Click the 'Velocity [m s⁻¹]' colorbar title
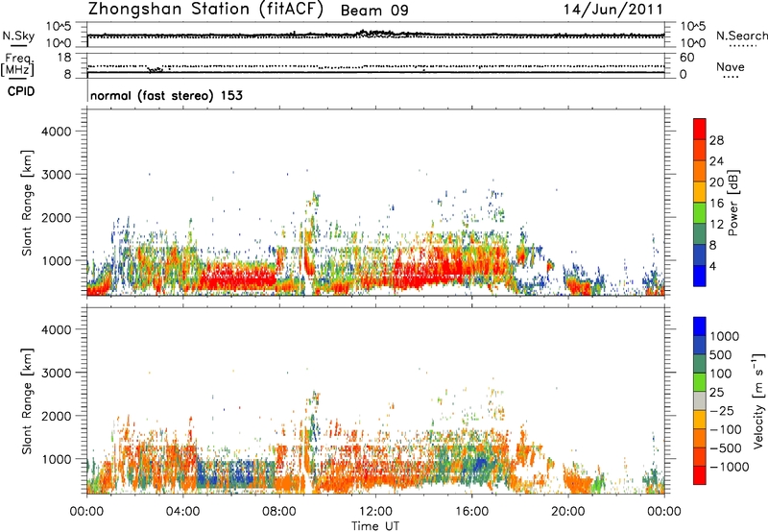The height and width of the screenshot is (532, 768). coord(758,400)
